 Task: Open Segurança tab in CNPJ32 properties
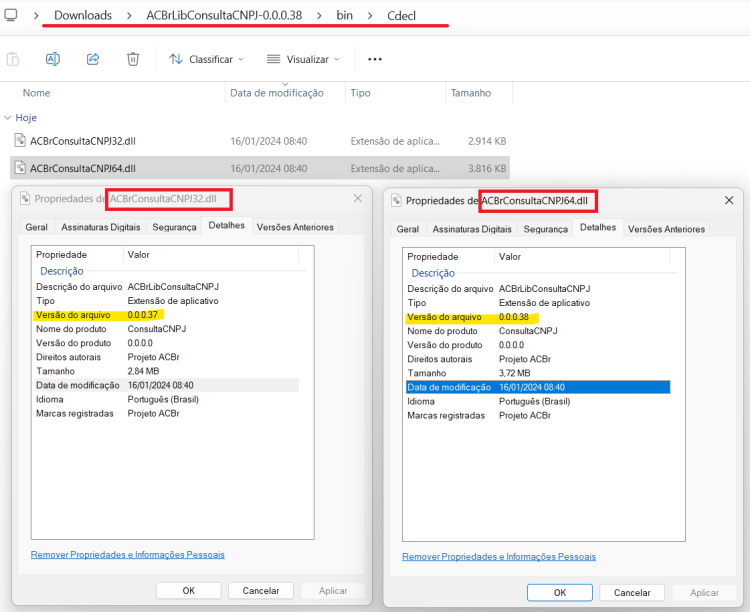coord(174,227)
